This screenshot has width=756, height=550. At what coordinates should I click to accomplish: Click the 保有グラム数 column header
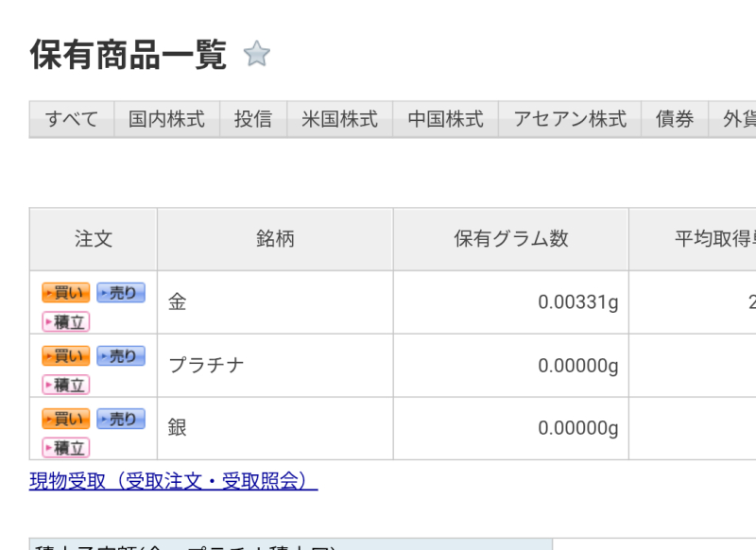coord(511,239)
